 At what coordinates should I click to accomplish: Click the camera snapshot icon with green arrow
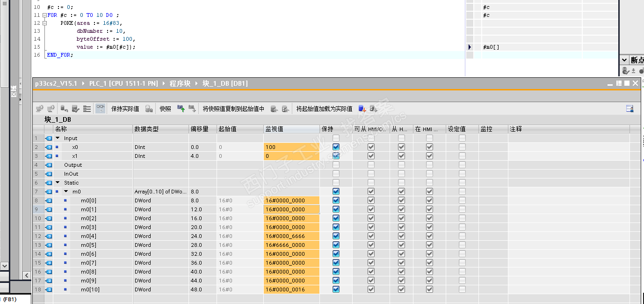tap(181, 109)
